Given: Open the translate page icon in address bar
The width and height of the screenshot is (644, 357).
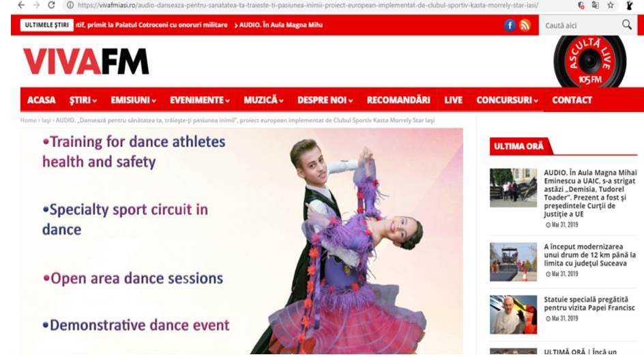Looking at the screenshot, I should click(x=595, y=5).
